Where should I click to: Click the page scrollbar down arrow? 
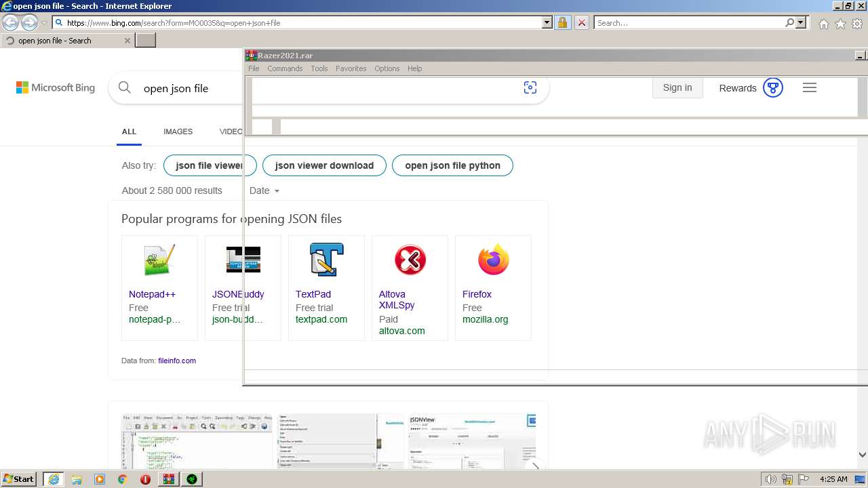tap(862, 455)
